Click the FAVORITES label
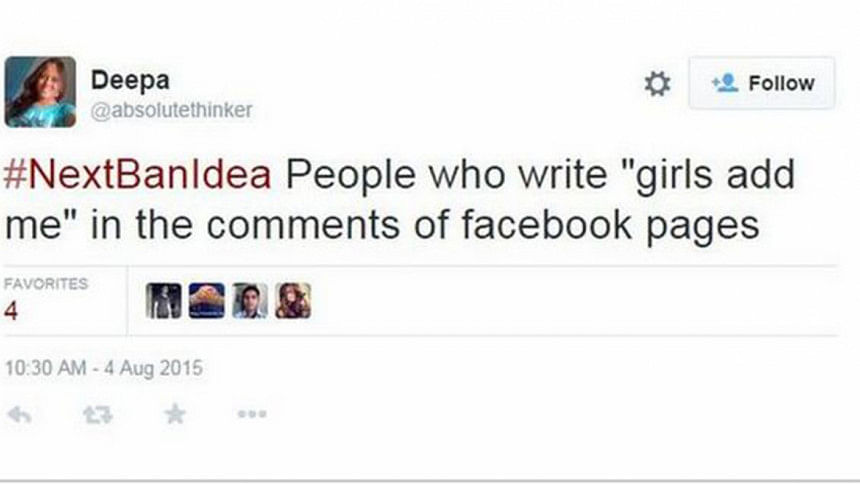The image size is (860, 484). [x=46, y=283]
